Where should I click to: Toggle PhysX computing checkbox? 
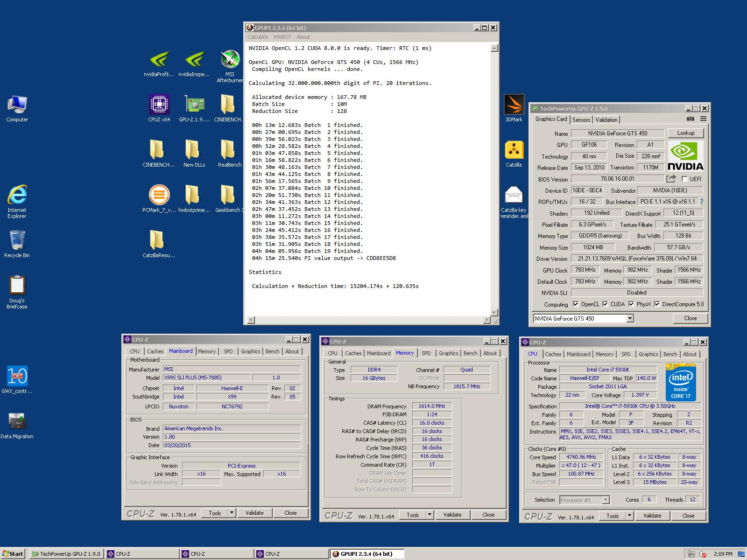(x=631, y=304)
